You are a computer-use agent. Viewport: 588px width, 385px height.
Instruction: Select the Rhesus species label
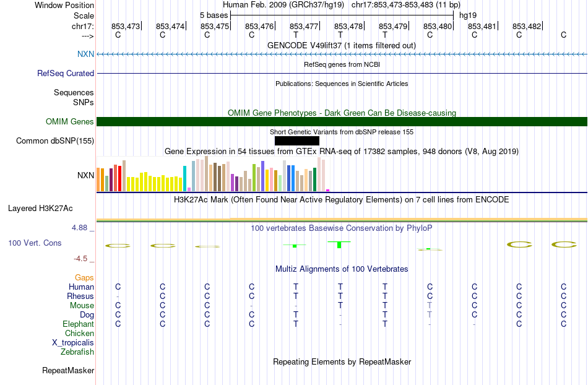click(x=80, y=296)
